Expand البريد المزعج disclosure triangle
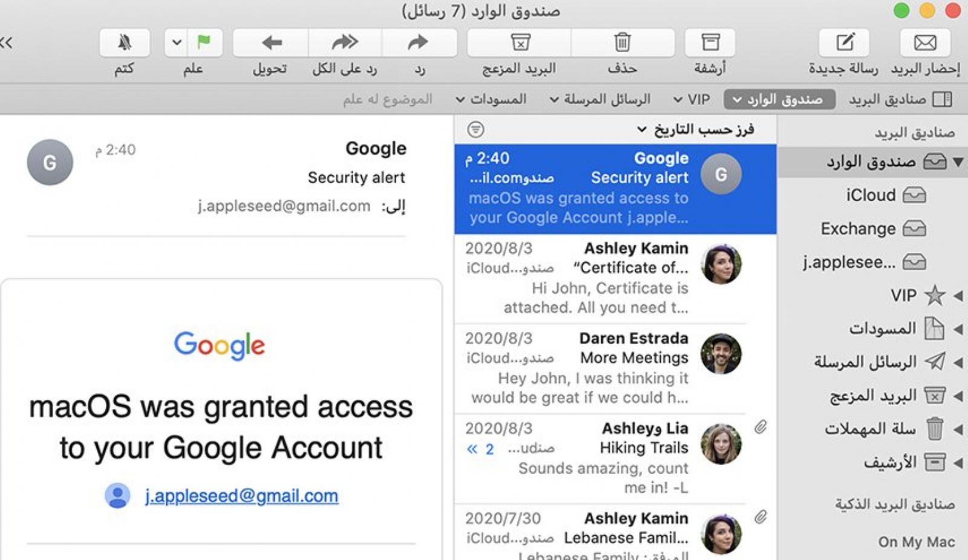 (x=958, y=396)
